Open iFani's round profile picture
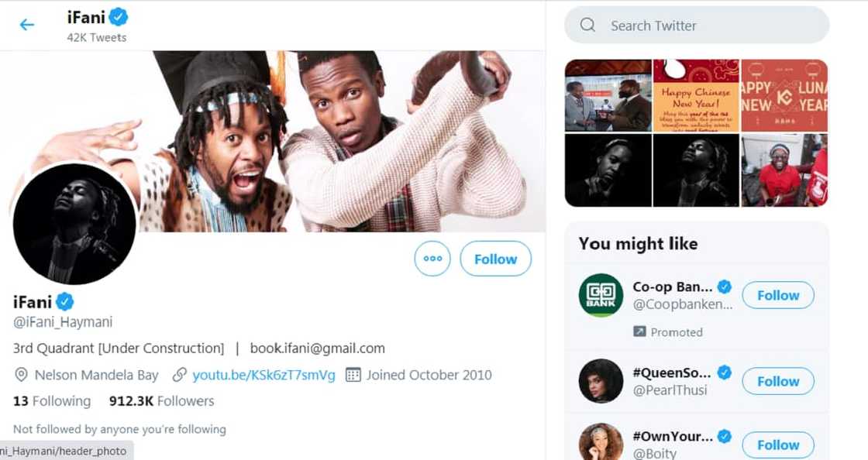Viewport: 868px width, 460px height. [74, 224]
